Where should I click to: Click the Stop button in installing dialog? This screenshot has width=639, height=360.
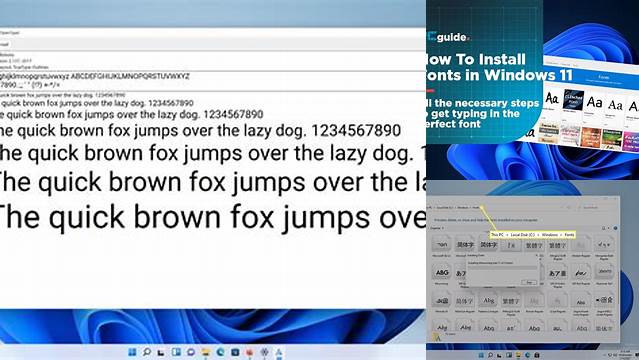(529, 282)
